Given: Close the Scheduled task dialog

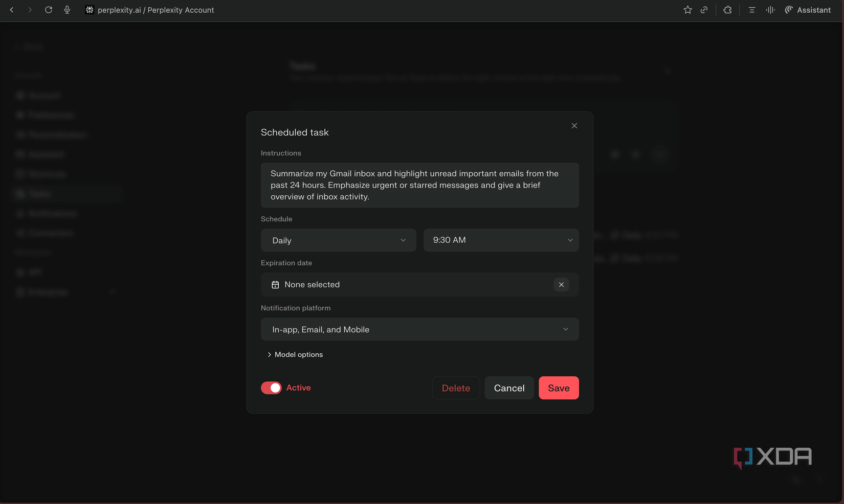Looking at the screenshot, I should [x=574, y=126].
